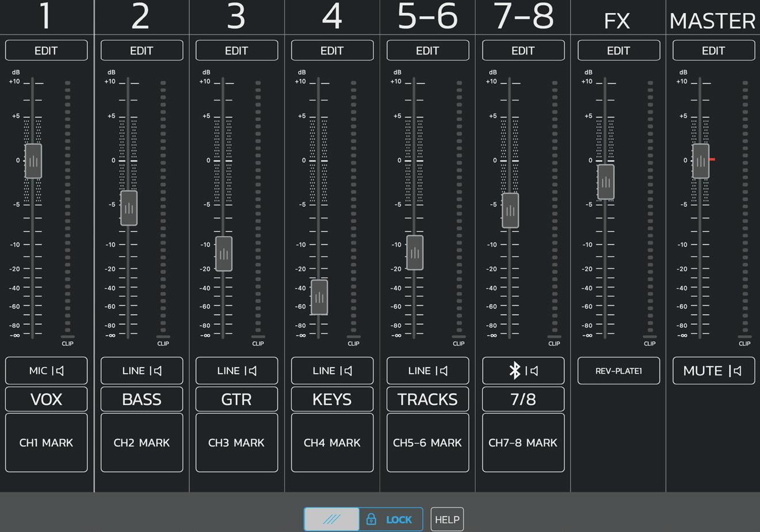The width and height of the screenshot is (760, 532).
Task: Select channel 5-6 header
Action: (x=427, y=16)
